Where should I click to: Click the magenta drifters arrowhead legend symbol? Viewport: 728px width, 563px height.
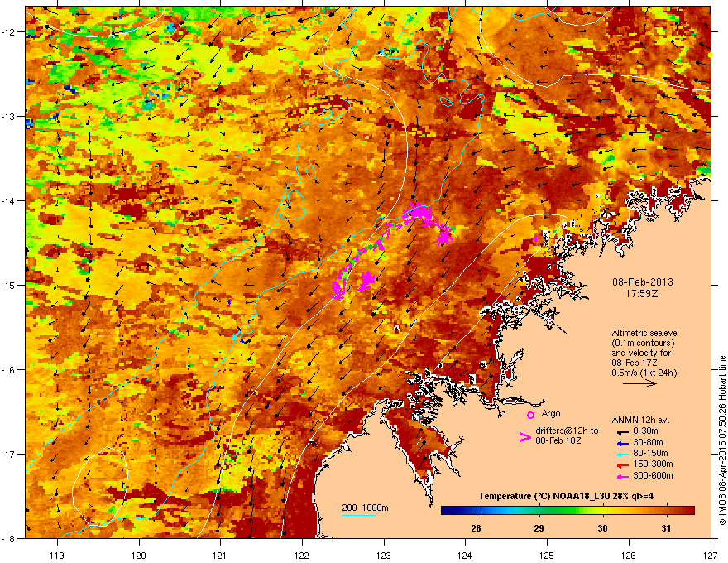click(524, 437)
